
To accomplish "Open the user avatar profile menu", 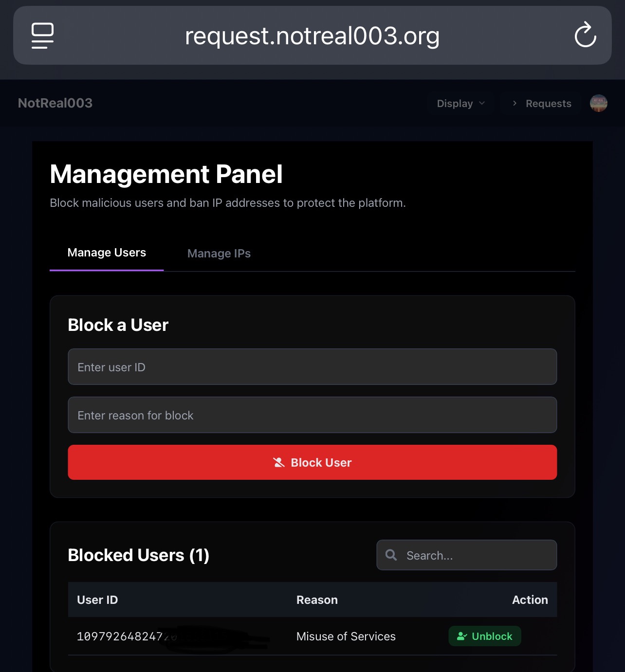I will pos(598,103).
